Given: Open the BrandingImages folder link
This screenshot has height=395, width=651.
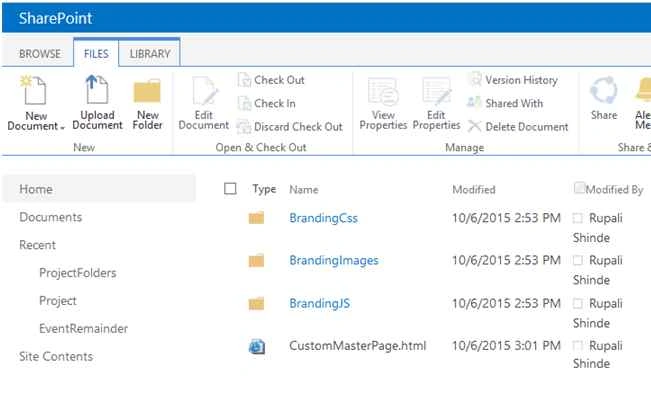Looking at the screenshot, I should pos(334,260).
